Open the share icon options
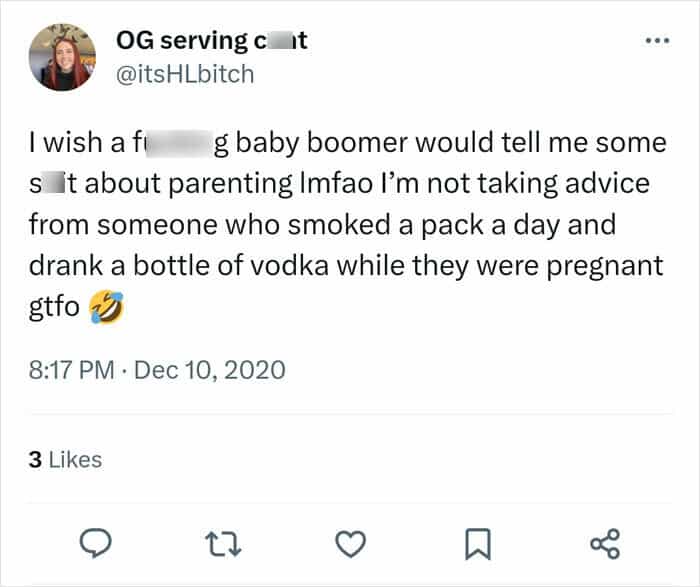This screenshot has width=700, height=587. 605,544
